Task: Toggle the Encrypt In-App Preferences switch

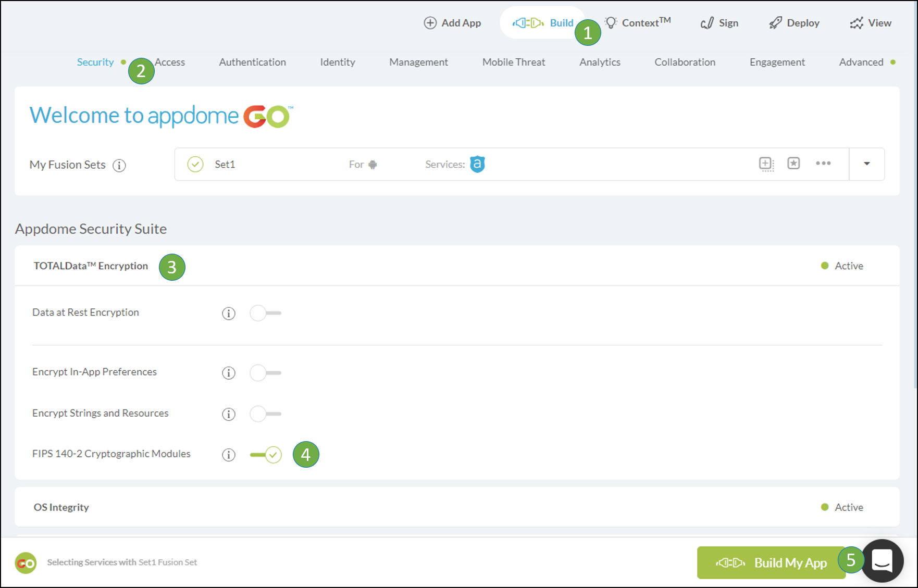Action: tap(265, 373)
